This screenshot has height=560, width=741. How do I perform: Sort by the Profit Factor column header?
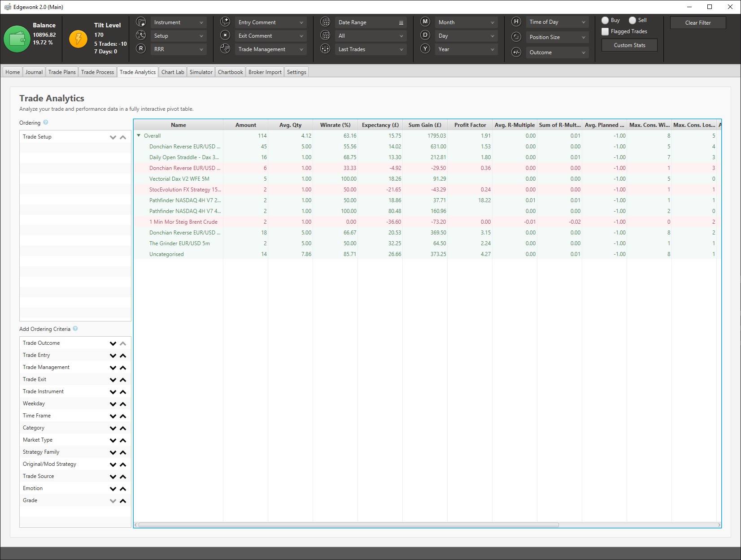(470, 125)
